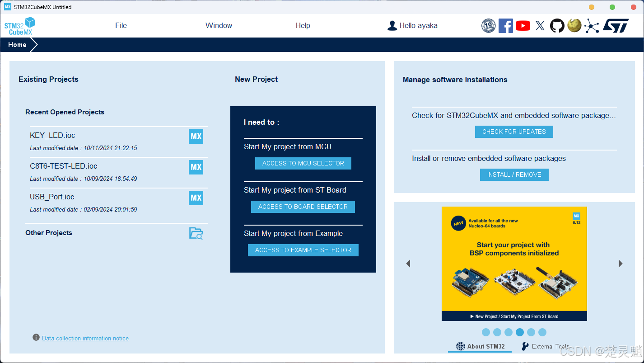Click the MX 6.12 version badge on banner
The width and height of the screenshot is (644, 363).
[576, 218]
